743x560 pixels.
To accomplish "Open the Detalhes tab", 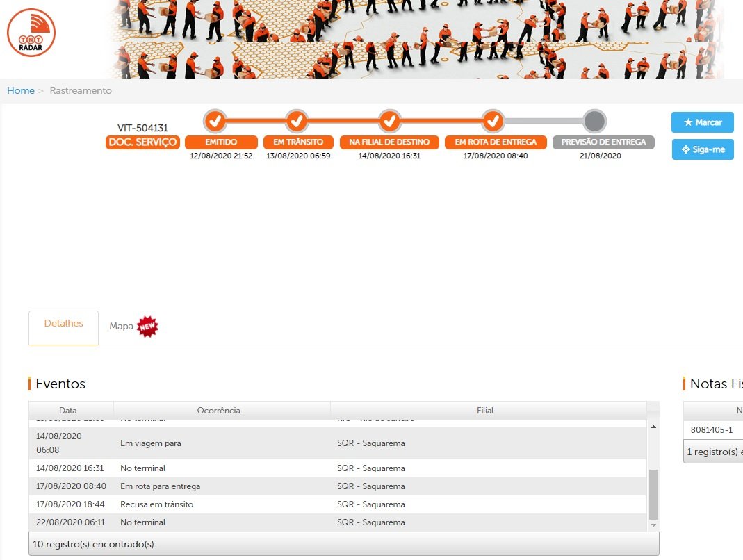I will pyautogui.click(x=63, y=327).
